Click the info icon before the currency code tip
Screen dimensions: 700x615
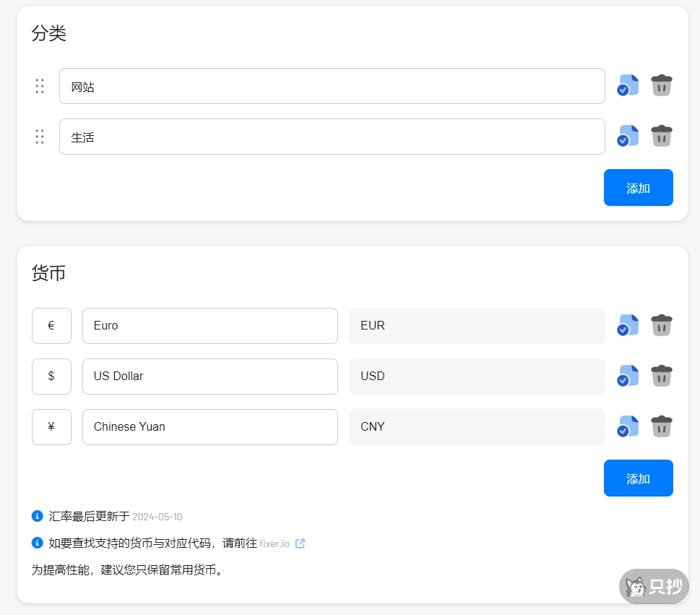coord(37,543)
